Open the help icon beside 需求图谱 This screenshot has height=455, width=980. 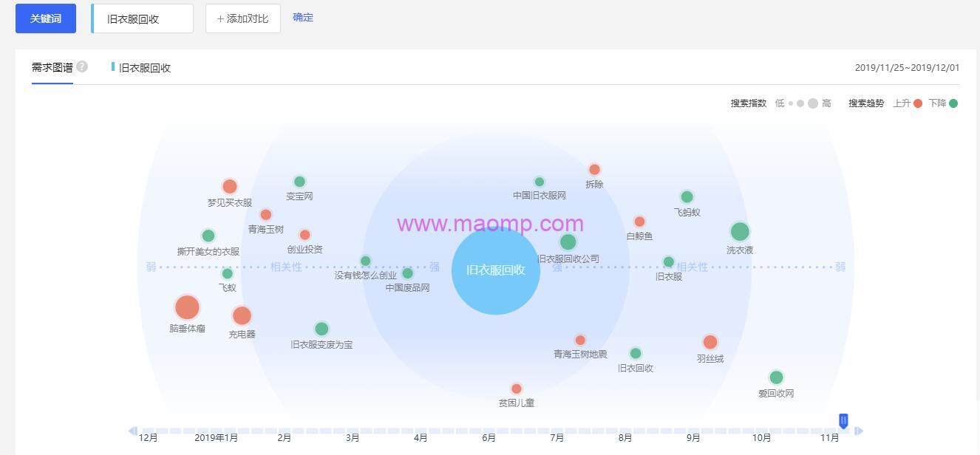point(81,66)
